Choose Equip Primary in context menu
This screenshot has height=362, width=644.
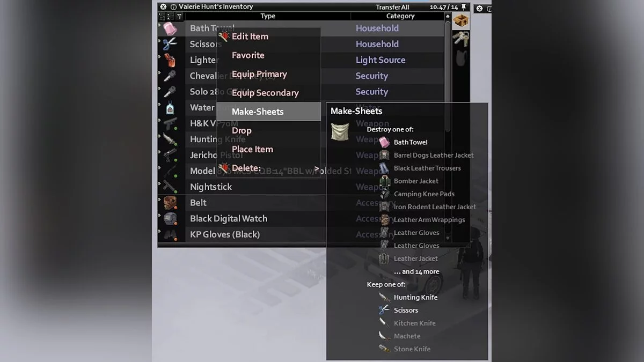pos(259,74)
